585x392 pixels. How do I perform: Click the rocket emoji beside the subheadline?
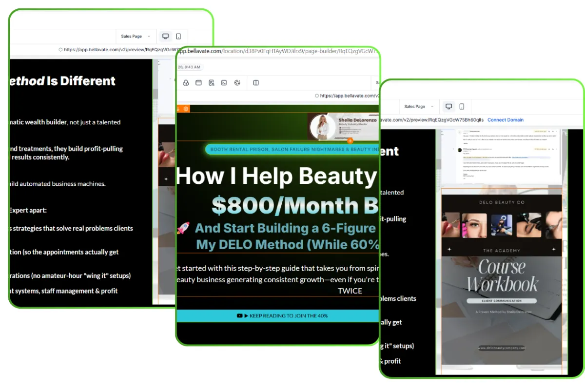click(x=183, y=228)
